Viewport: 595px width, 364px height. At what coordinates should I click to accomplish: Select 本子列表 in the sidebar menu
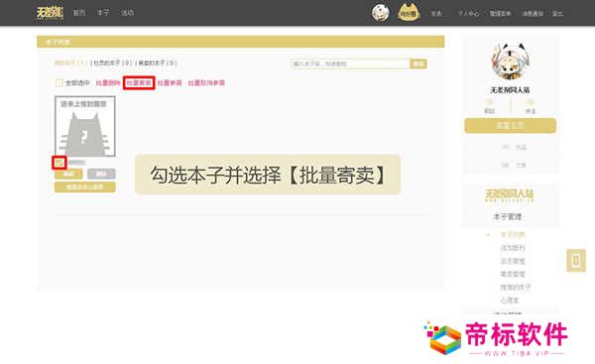[x=513, y=235]
